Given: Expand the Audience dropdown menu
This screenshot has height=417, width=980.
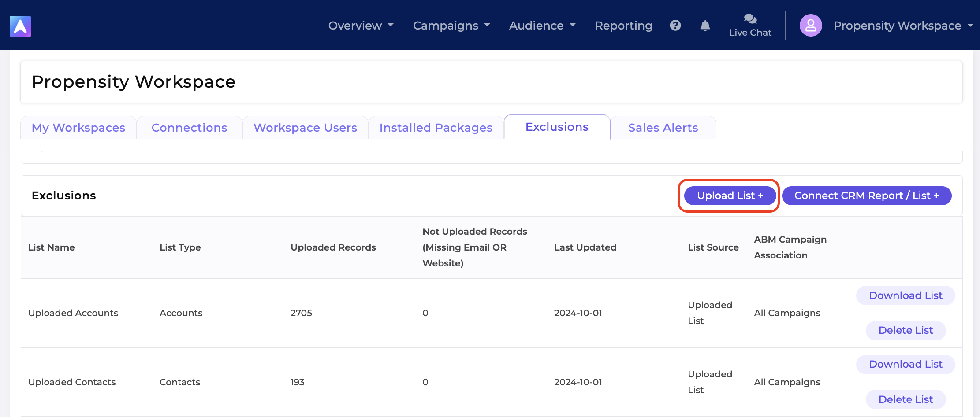Looking at the screenshot, I should coord(542,26).
